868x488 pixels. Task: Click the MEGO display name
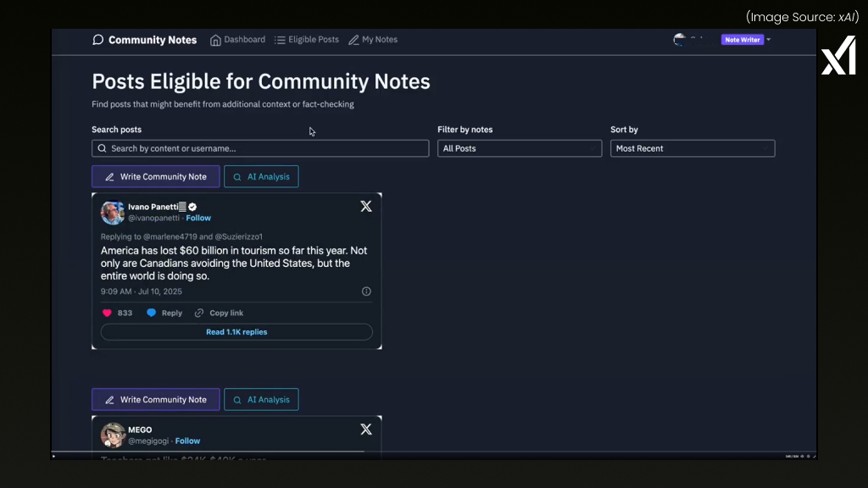[140, 430]
